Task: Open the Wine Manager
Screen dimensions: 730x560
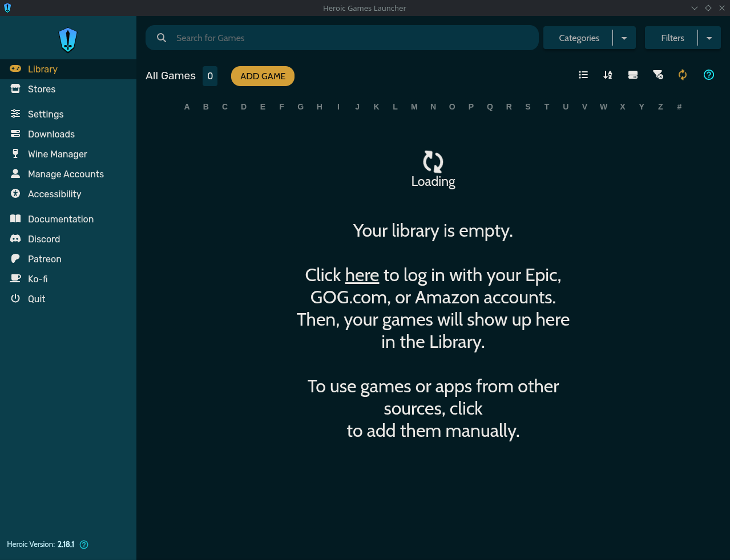Action: pos(68,154)
